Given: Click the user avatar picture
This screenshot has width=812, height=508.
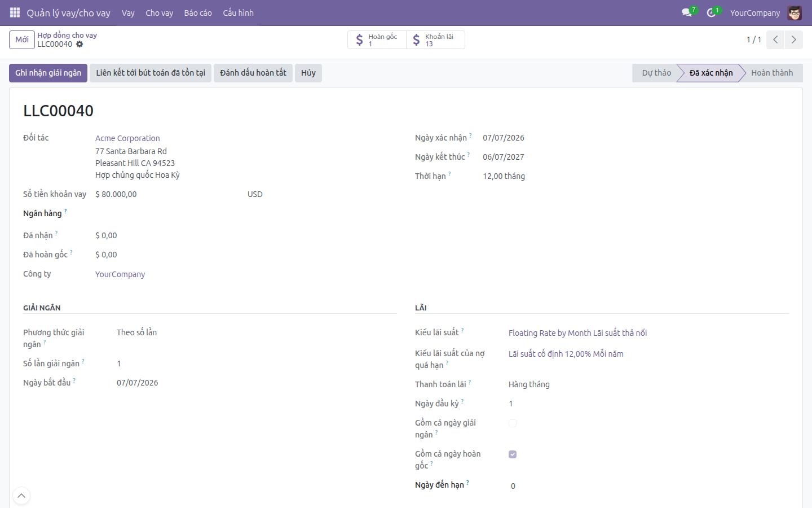Looking at the screenshot, I should 795,12.
